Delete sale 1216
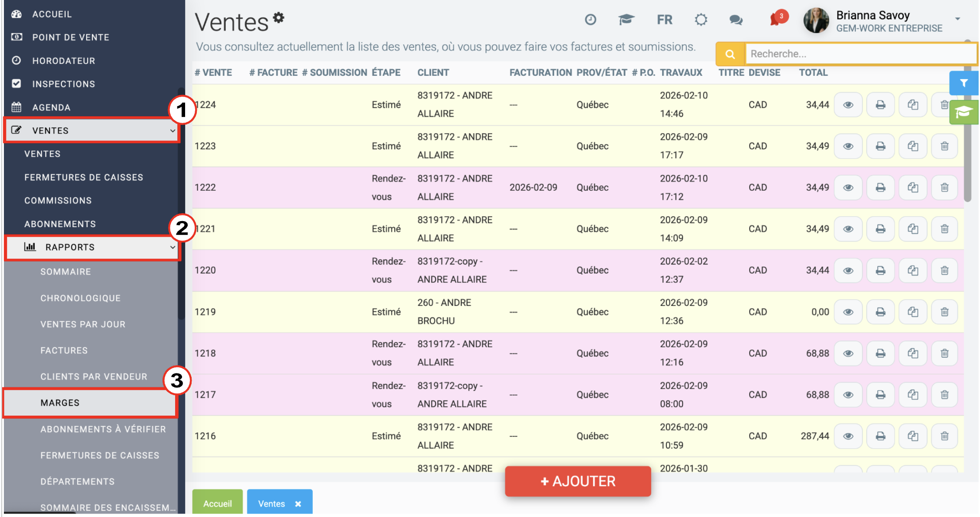 (944, 436)
